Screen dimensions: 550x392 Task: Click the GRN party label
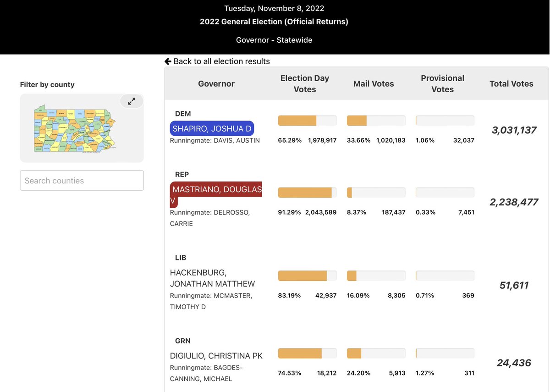tap(183, 341)
